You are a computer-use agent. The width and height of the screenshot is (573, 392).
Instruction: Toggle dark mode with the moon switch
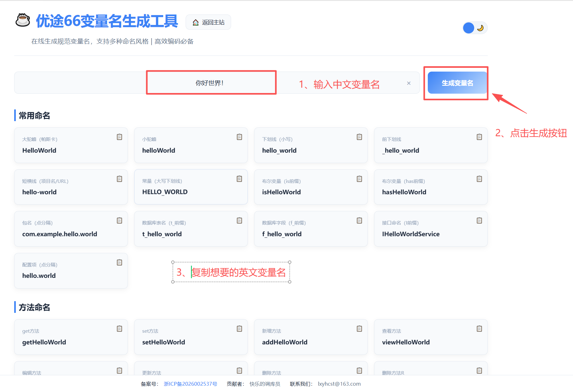[x=475, y=28]
